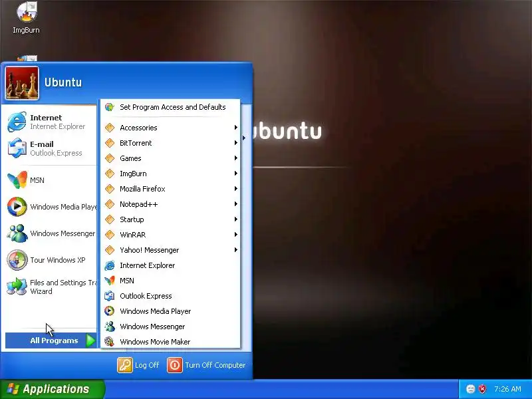Image resolution: width=532 pixels, height=399 pixels.
Task: Click the Ubuntu user name in start menu header
Action: click(63, 82)
